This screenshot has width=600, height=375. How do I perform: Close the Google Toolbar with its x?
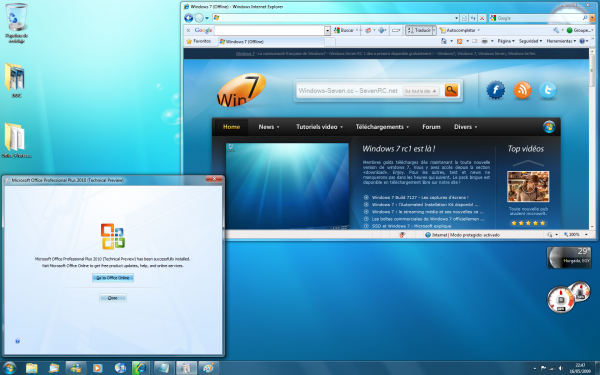point(188,30)
